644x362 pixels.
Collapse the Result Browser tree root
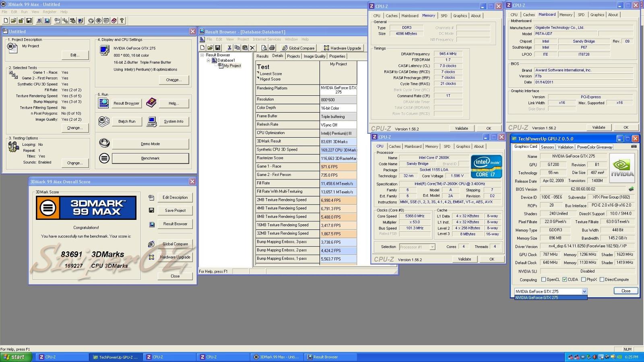202,55
